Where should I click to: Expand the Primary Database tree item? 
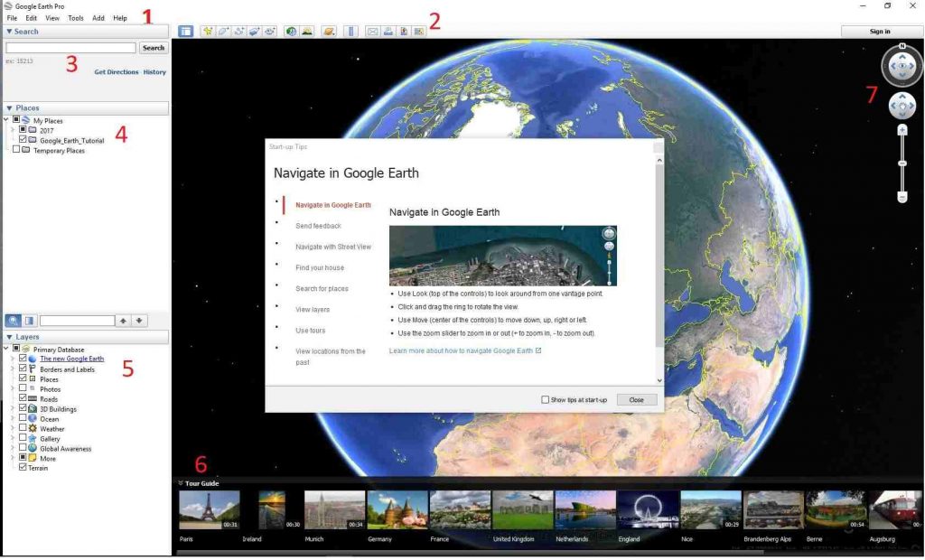coord(7,349)
